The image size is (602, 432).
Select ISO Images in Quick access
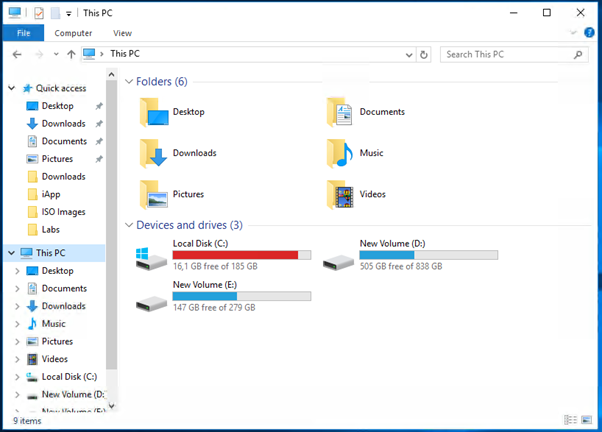pyautogui.click(x=63, y=212)
